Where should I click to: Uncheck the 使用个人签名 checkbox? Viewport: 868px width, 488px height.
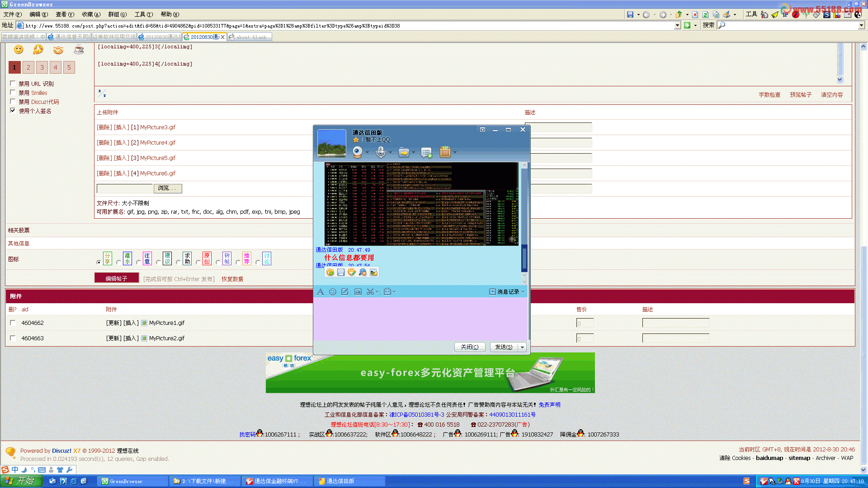coord(13,110)
